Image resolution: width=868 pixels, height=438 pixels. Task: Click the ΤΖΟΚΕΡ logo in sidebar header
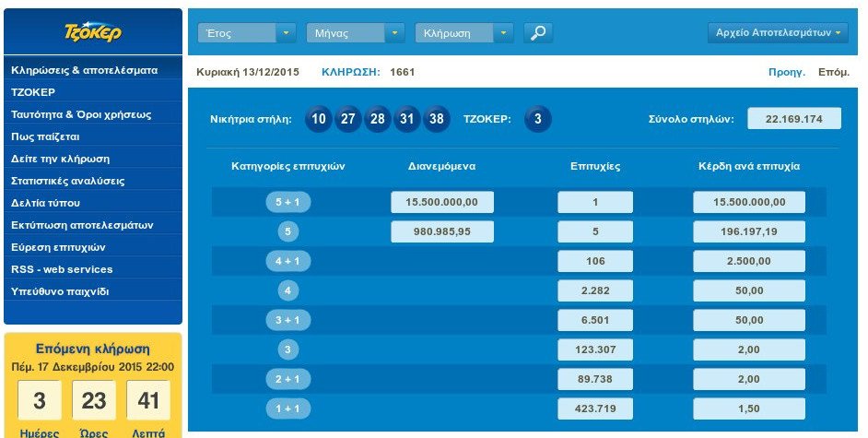pyautogui.click(x=93, y=32)
